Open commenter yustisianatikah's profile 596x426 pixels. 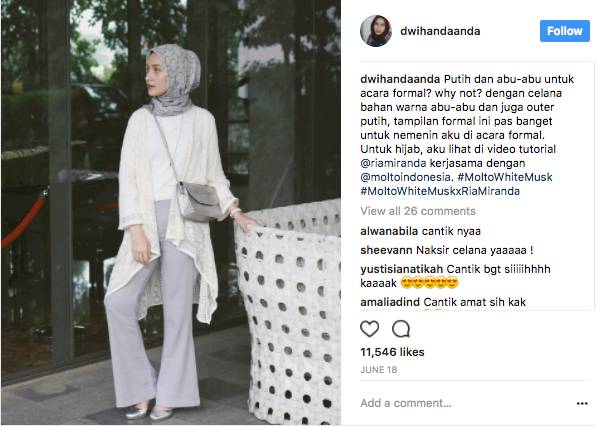tap(402, 269)
